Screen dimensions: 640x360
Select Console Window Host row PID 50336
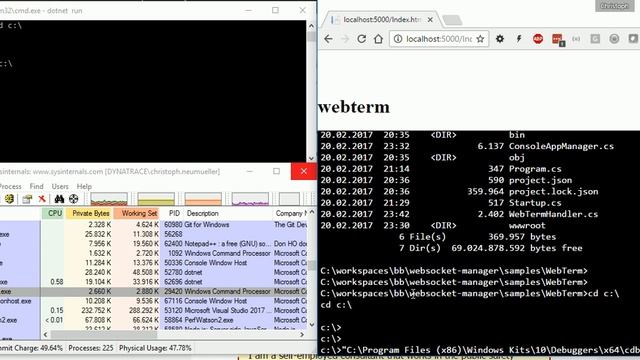[x=153, y=263]
